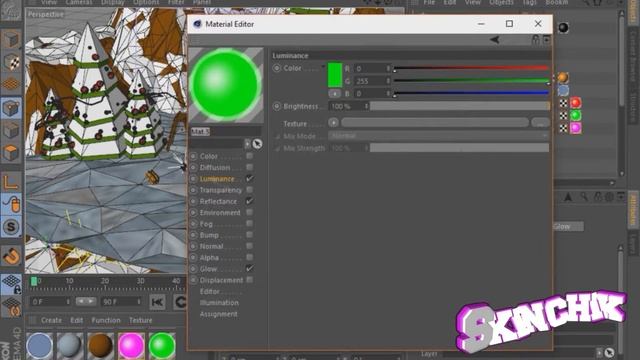Screen dimensions: 640x360
Task: Click the orange sphere tag in Object Manager
Action: pyautogui.click(x=563, y=77)
